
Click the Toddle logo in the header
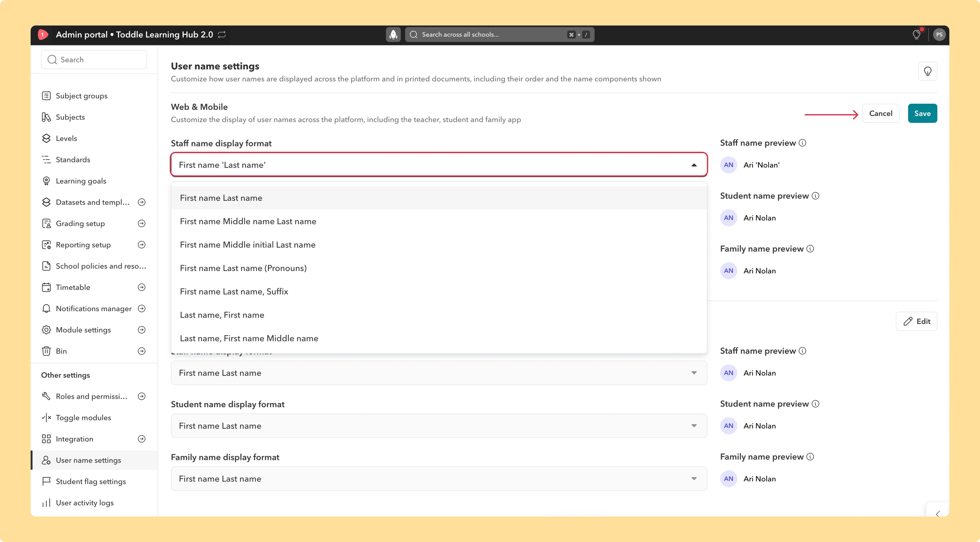pyautogui.click(x=43, y=35)
